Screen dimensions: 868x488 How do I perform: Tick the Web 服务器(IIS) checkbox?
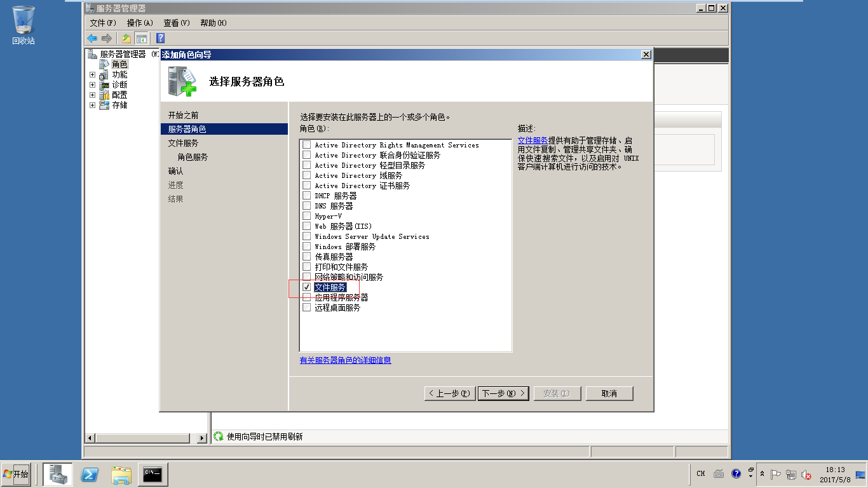(x=307, y=226)
